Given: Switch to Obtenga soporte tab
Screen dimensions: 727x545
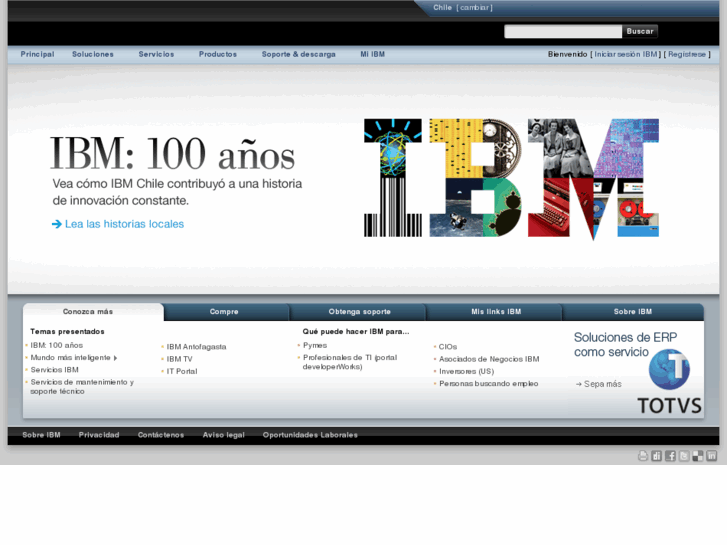Looking at the screenshot, I should 360,312.
